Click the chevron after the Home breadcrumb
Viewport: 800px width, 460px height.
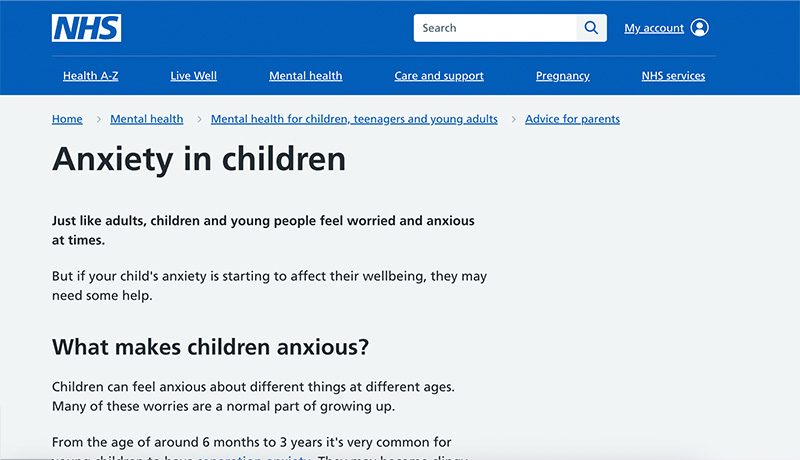98,119
